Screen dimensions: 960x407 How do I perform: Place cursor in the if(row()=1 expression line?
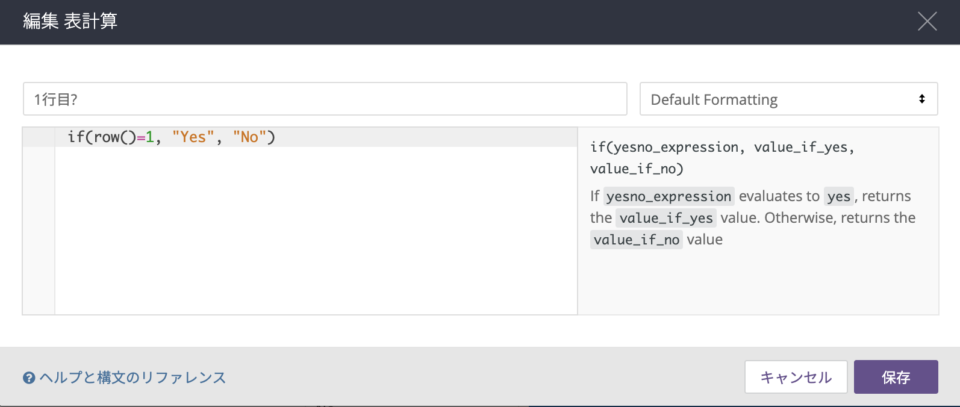point(316,138)
